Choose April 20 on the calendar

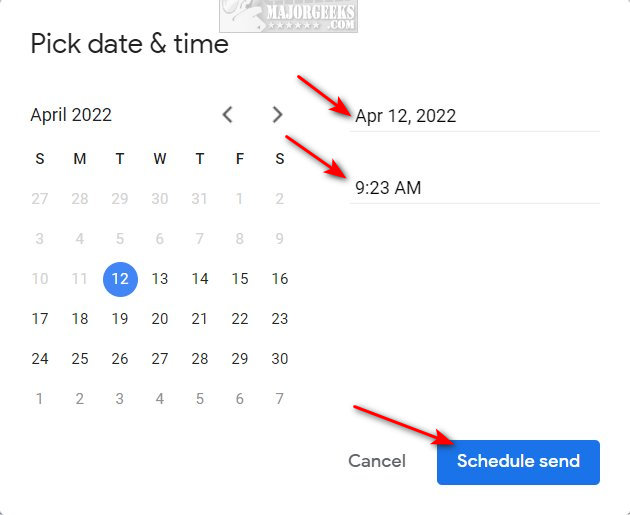[160, 319]
